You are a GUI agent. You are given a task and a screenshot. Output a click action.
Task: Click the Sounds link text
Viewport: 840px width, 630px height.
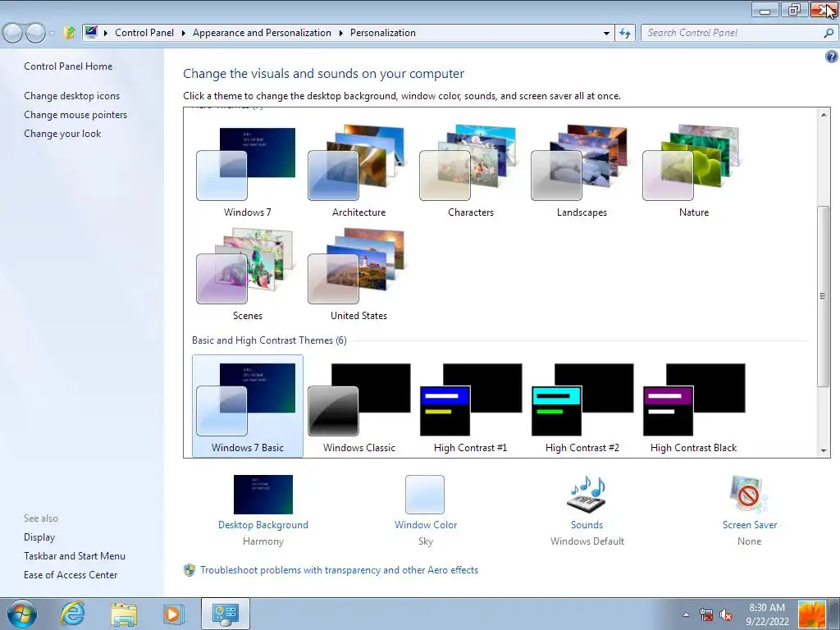pos(587,525)
